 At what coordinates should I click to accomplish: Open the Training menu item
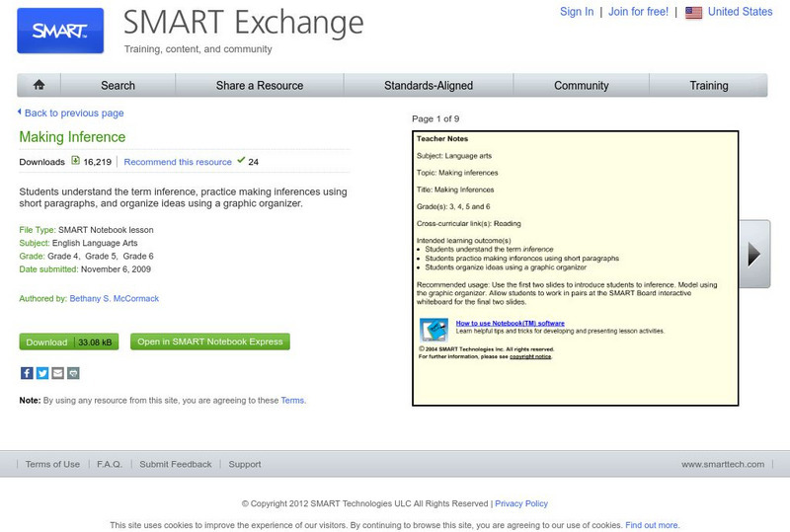tap(708, 86)
